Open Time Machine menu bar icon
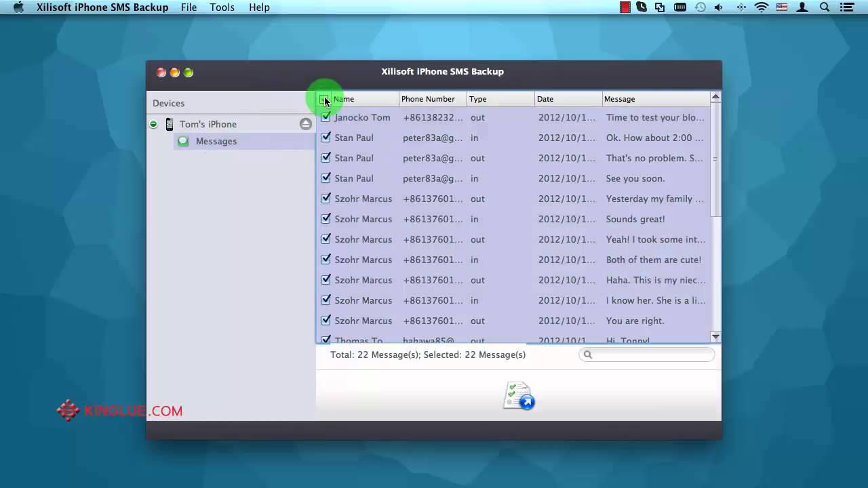The height and width of the screenshot is (488, 868). [700, 7]
